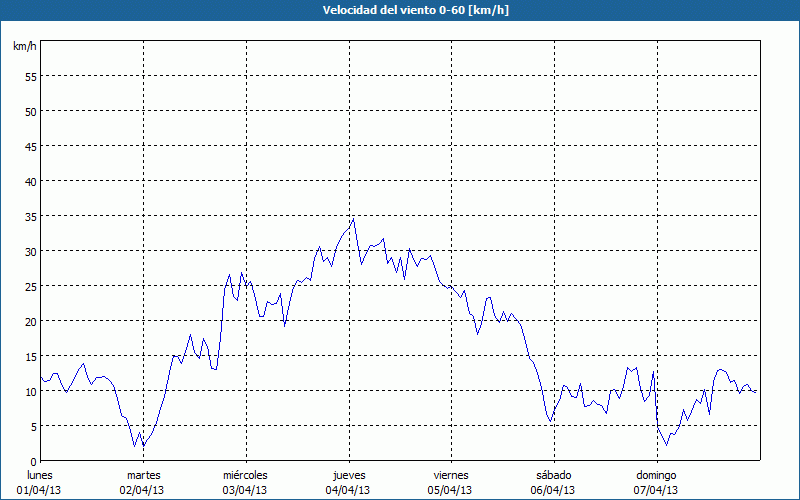This screenshot has width=800, height=500.
Task: Click the 15 value on the y-axis
Action: point(31,357)
